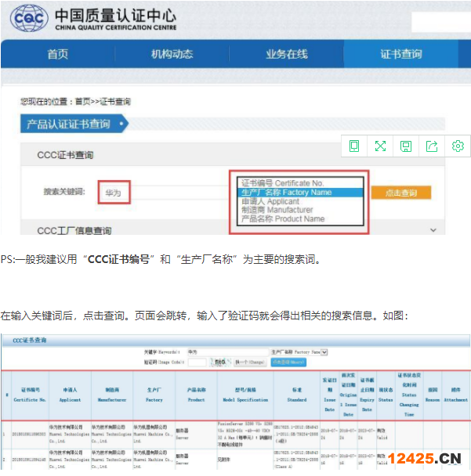This screenshot has width=471, height=476.
Task: Open the settings gear icon in floating toolbar
Action: tap(458, 146)
